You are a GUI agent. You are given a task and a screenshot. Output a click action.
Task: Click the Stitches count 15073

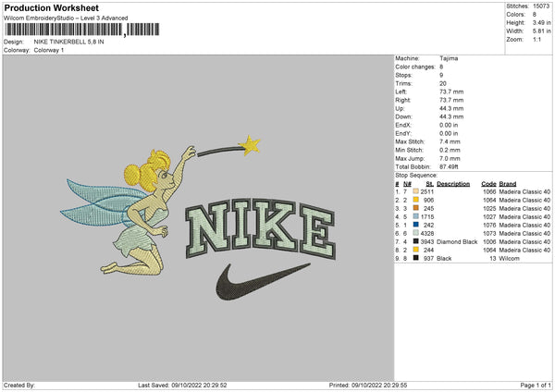click(x=541, y=6)
